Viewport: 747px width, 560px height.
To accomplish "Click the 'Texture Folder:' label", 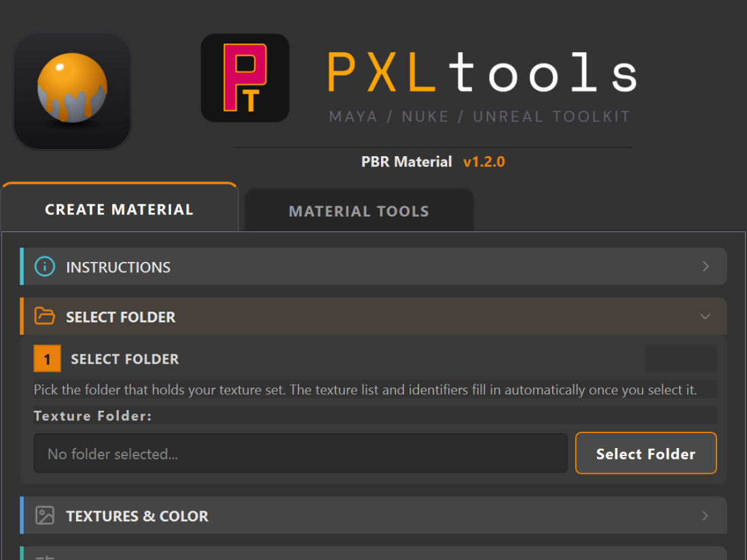I will [93, 415].
